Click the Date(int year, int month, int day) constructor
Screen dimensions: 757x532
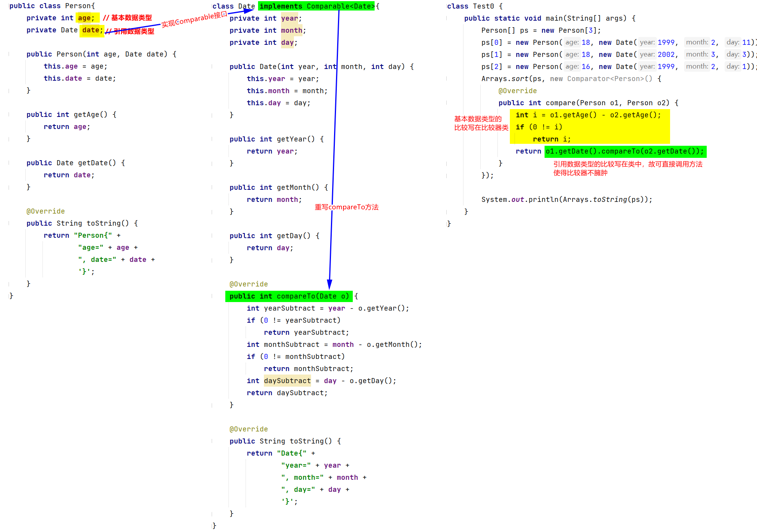(322, 67)
